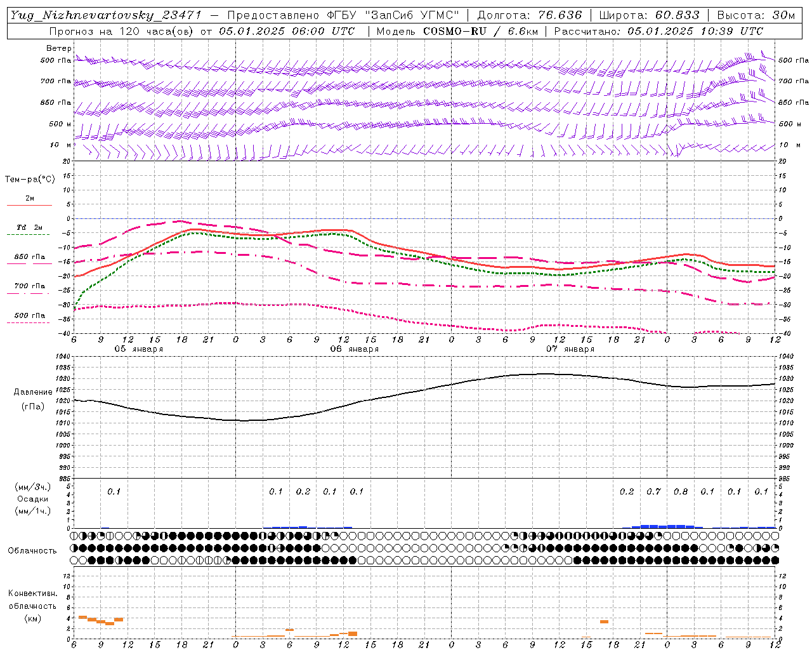Select the Прогноз на 120 часа(ов) header text
This screenshot has width=812, height=650.
coord(122,31)
